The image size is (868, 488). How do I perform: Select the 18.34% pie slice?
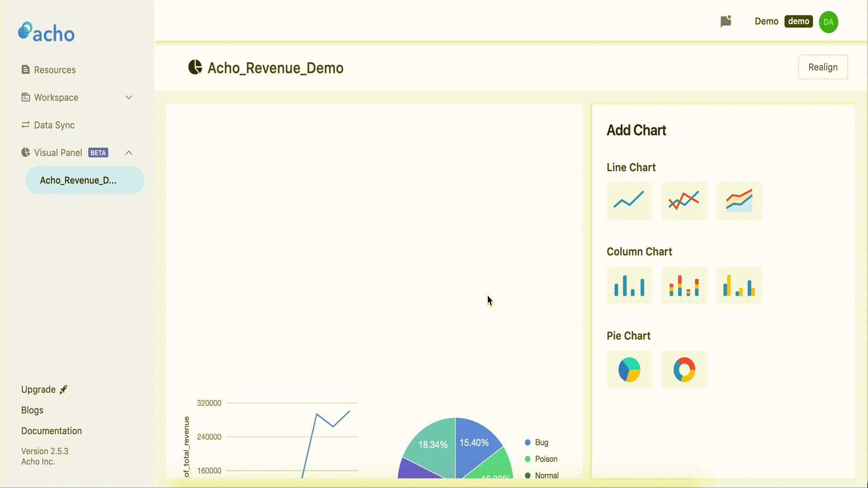(433, 445)
